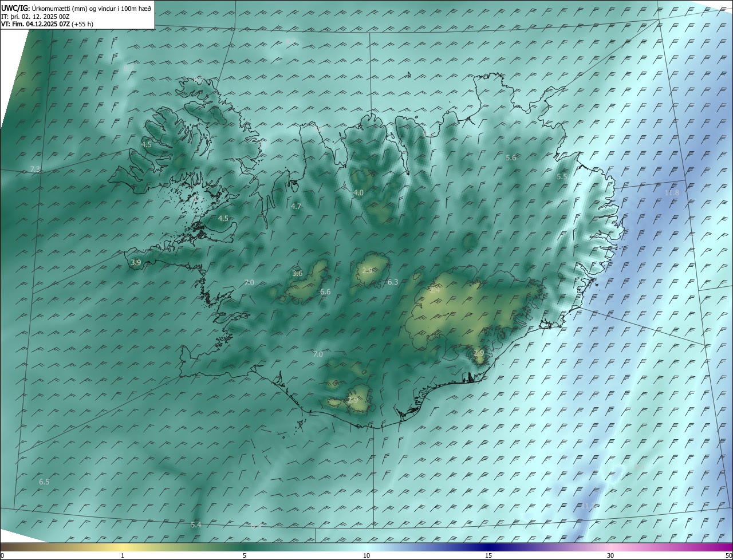Click the '5' tick on the colour scale
733x560 pixels.
pyautogui.click(x=245, y=556)
